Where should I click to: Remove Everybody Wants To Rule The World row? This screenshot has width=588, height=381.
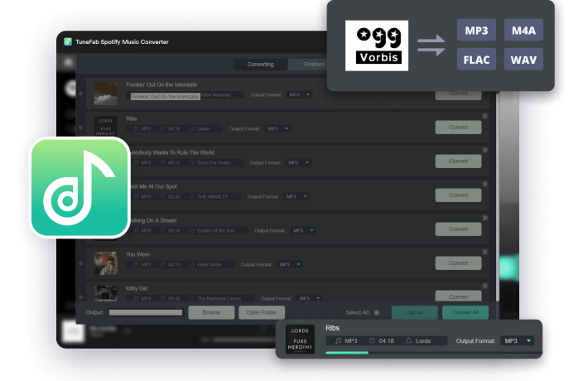pyautogui.click(x=484, y=150)
